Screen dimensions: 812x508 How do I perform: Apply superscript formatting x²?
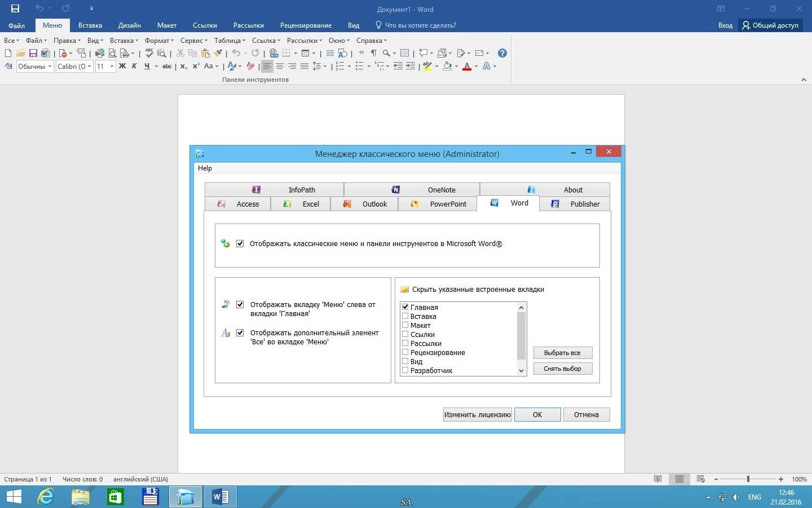click(x=196, y=66)
